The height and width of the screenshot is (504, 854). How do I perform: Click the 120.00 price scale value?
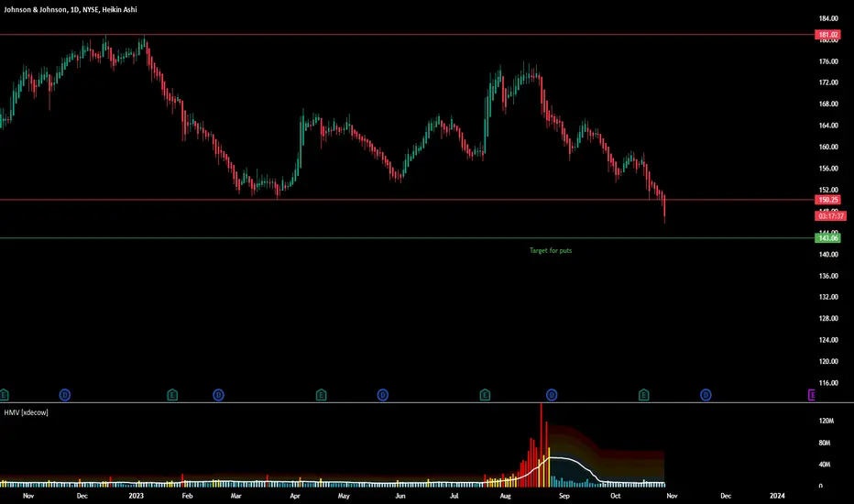click(x=828, y=362)
